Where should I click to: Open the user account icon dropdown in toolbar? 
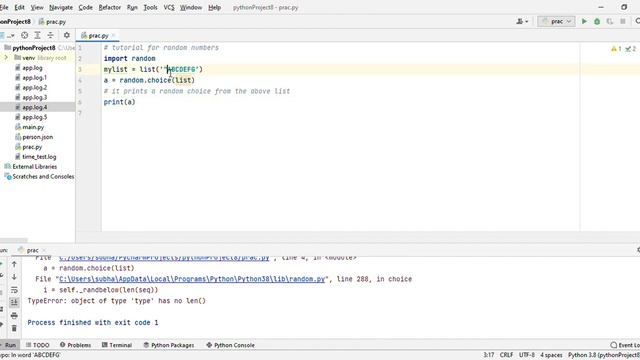522,21
